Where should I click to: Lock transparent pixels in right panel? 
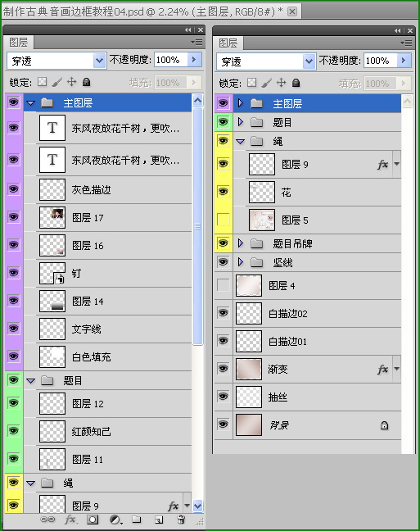coord(252,83)
